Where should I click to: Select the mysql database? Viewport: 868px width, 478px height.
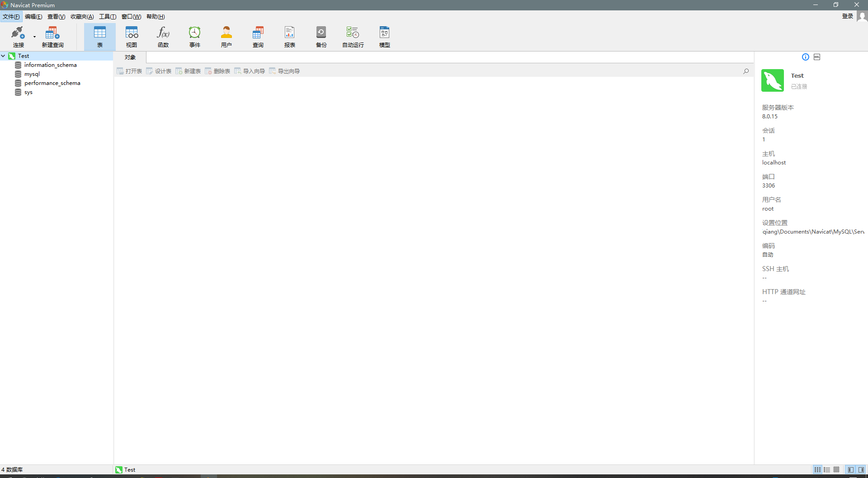(x=32, y=74)
